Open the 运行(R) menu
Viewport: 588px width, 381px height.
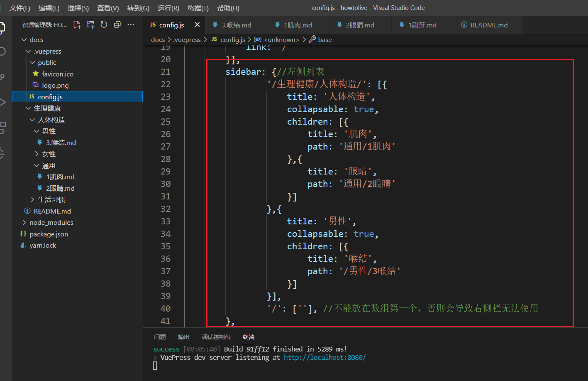[x=168, y=8]
